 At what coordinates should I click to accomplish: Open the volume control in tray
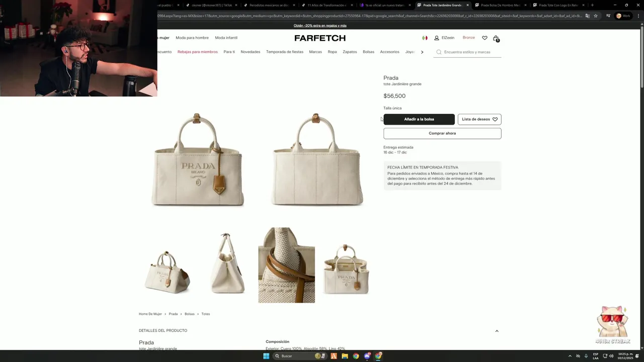click(x=611, y=356)
